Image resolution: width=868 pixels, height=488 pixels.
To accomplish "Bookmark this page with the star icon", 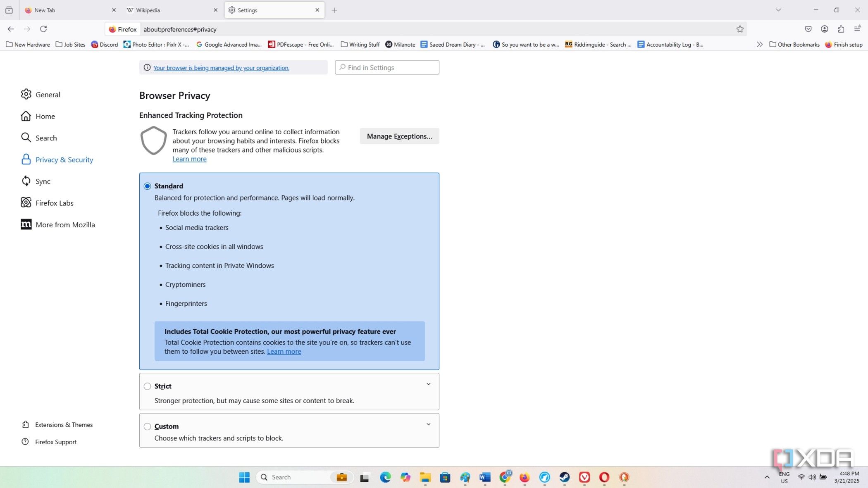I will [740, 29].
